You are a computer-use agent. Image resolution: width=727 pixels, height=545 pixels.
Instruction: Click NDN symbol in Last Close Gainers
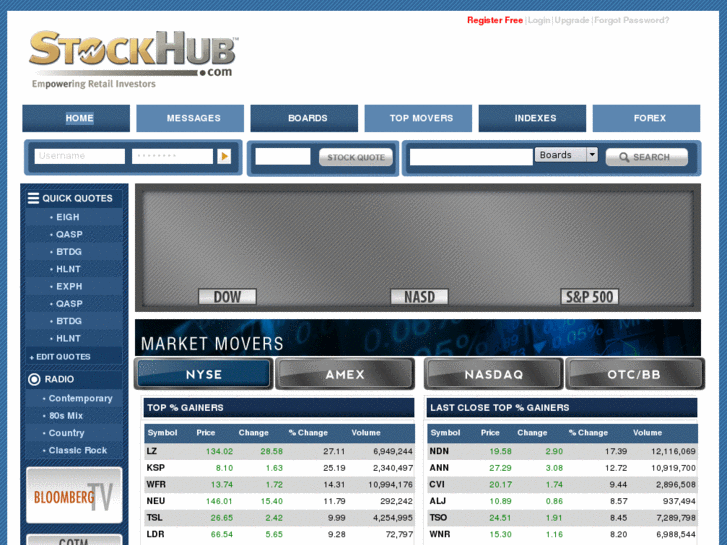tap(439, 451)
